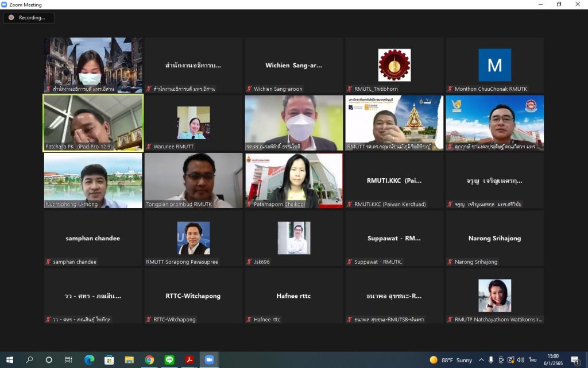Screen dimensions: 588x368
Task: Open Windows search magnifier
Action: click(x=29, y=360)
